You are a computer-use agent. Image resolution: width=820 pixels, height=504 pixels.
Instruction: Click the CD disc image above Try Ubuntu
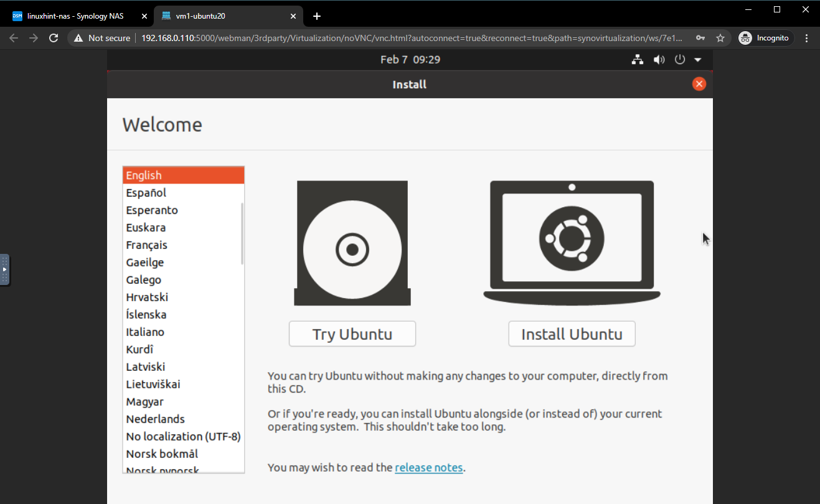(352, 243)
